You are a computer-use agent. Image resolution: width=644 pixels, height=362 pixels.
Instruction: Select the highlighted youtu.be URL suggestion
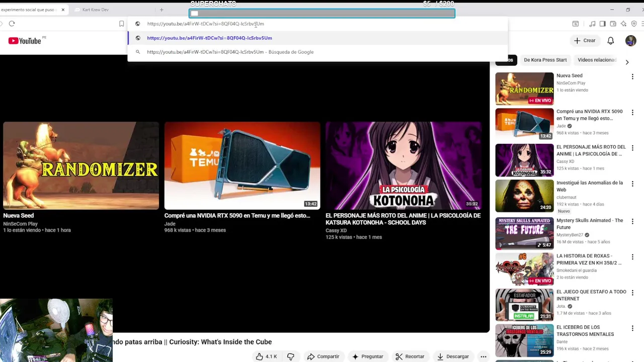pyautogui.click(x=317, y=38)
